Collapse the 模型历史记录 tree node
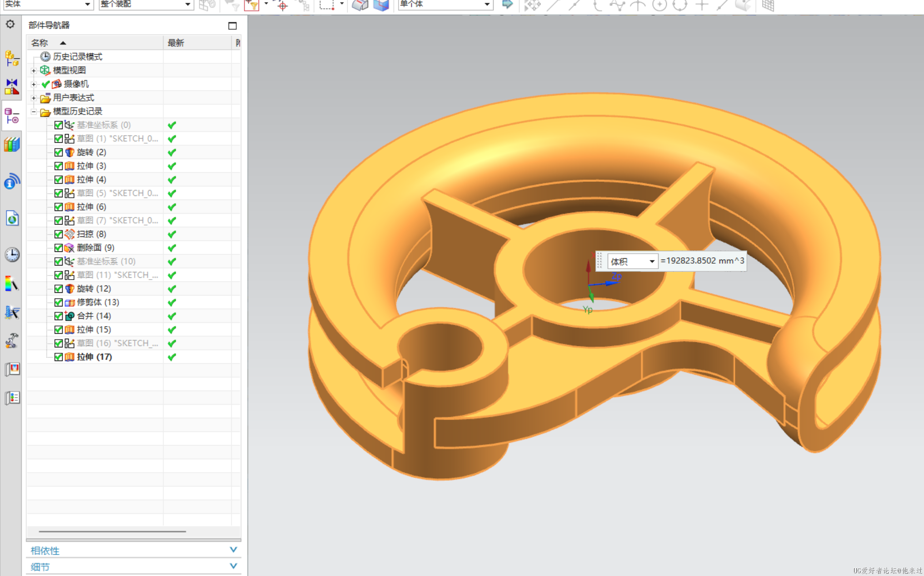This screenshot has width=924, height=576. coord(34,111)
